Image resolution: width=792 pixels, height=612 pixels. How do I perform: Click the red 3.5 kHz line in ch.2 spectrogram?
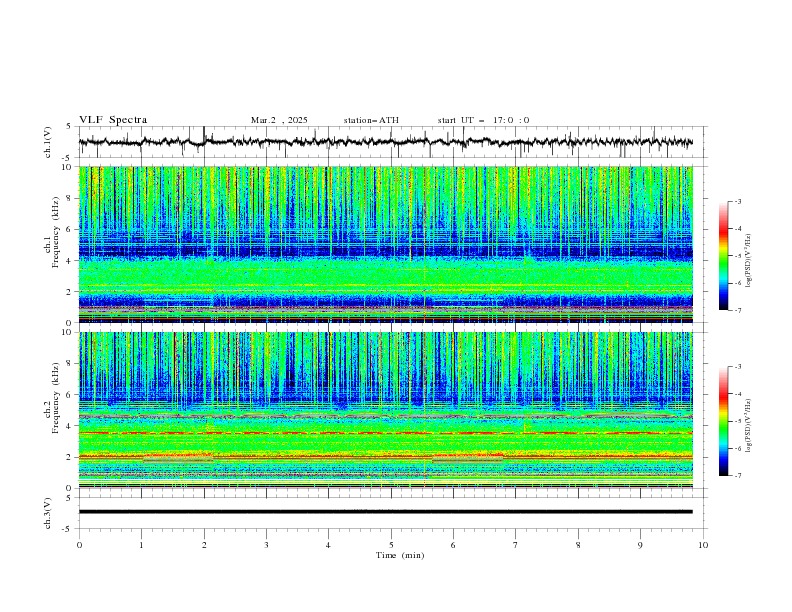(x=385, y=433)
